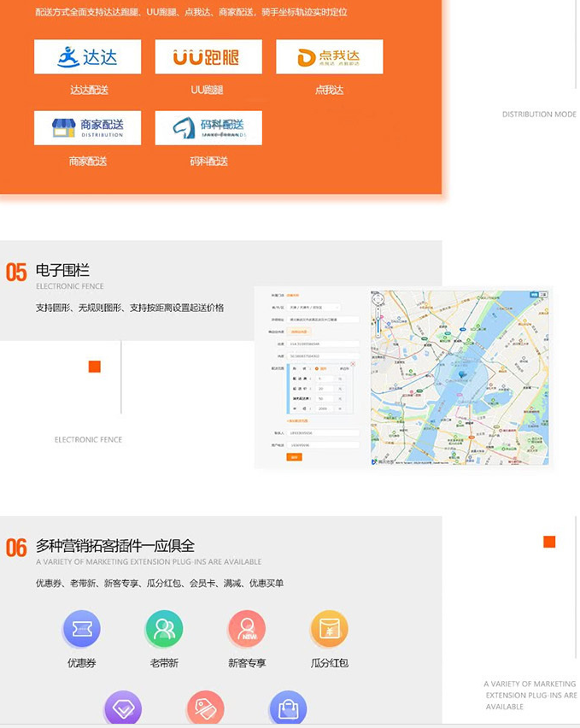The width and height of the screenshot is (580, 728).
Task: Click the longitude input field
Action: [x=323, y=344]
